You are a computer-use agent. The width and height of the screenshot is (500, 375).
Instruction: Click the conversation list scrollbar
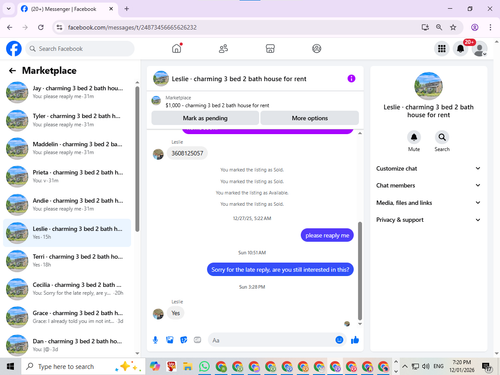point(137,159)
